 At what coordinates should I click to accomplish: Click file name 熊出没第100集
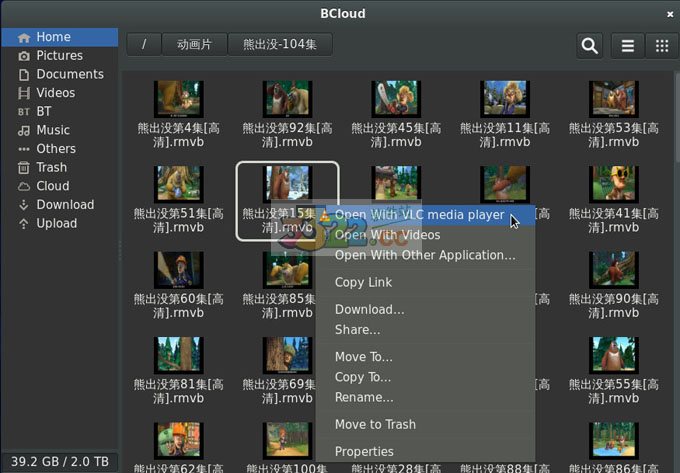(x=287, y=468)
